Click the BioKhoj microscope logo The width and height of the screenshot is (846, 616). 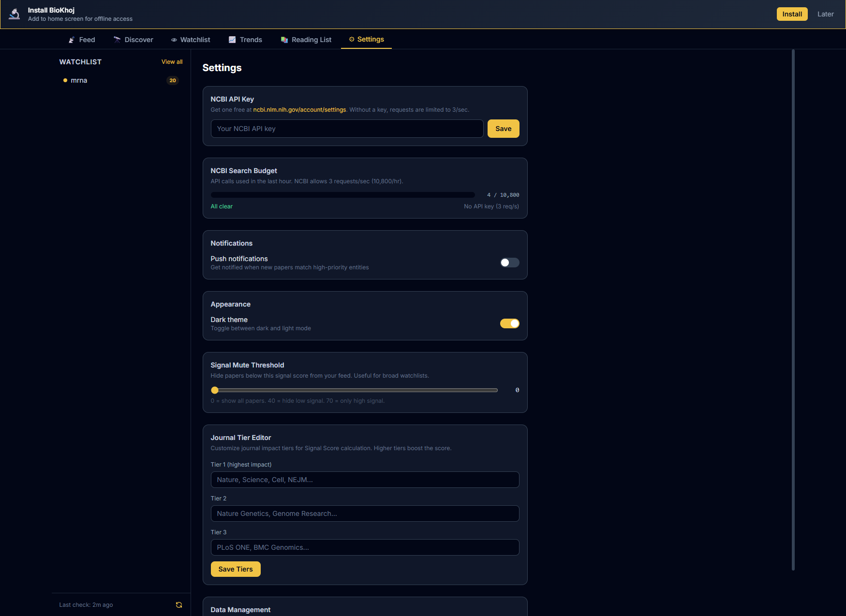pos(14,14)
